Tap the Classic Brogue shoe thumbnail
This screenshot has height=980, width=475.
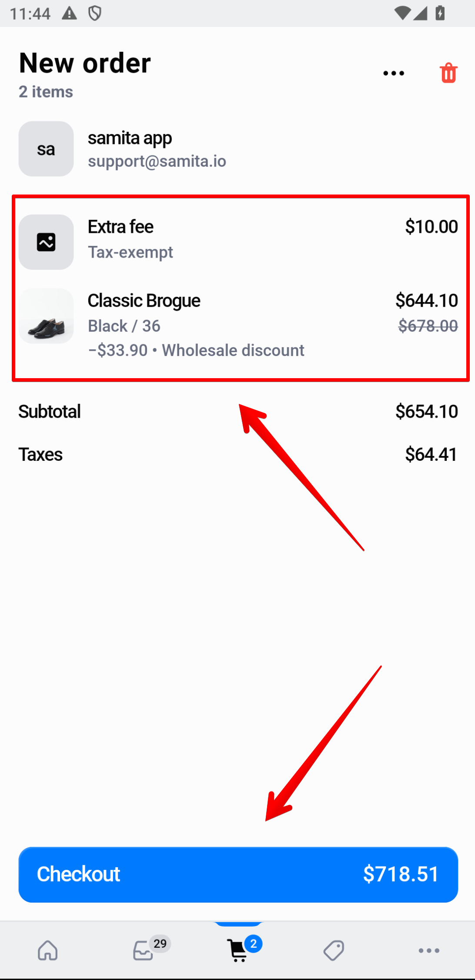coord(46,316)
